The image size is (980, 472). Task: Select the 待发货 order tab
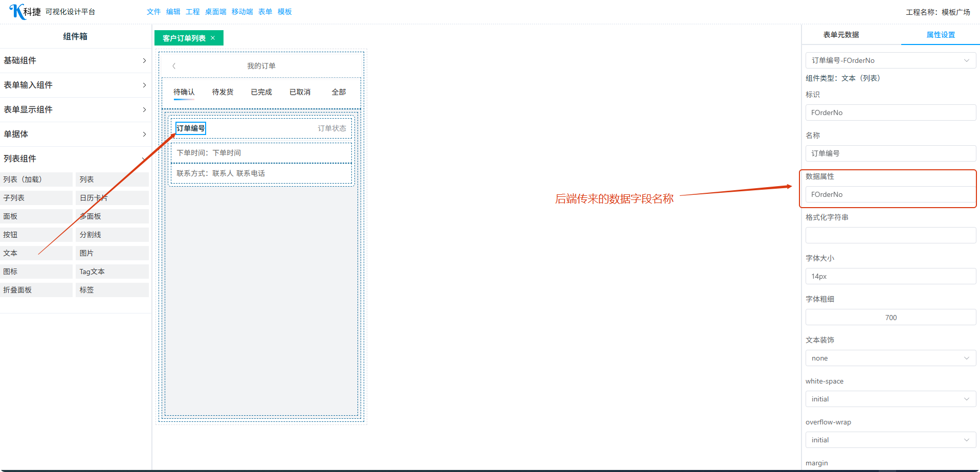tap(222, 92)
